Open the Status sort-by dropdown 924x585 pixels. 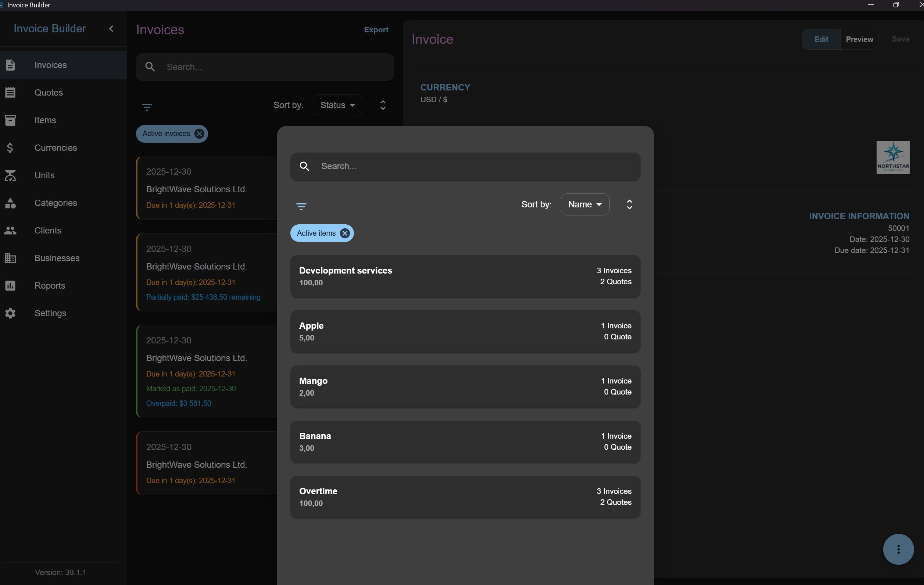point(338,105)
